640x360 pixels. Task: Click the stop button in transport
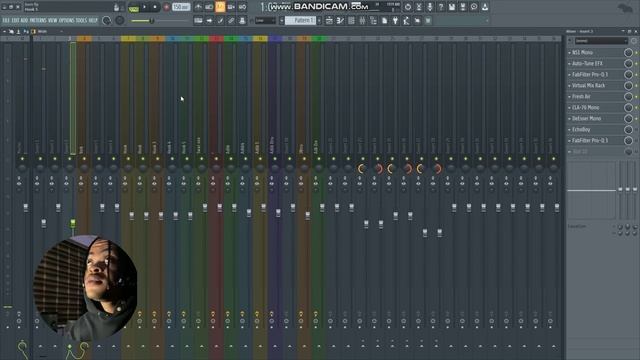point(155,7)
